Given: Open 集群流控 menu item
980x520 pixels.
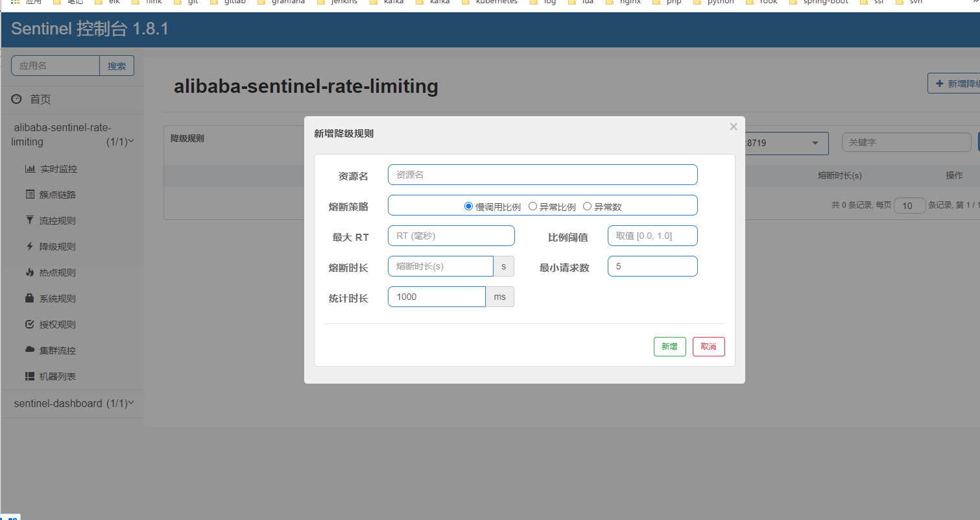Looking at the screenshot, I should pyautogui.click(x=58, y=351).
